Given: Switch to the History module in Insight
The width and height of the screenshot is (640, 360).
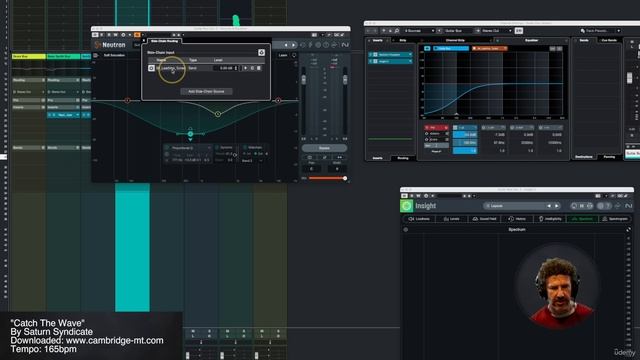Looking at the screenshot, I should (517, 219).
